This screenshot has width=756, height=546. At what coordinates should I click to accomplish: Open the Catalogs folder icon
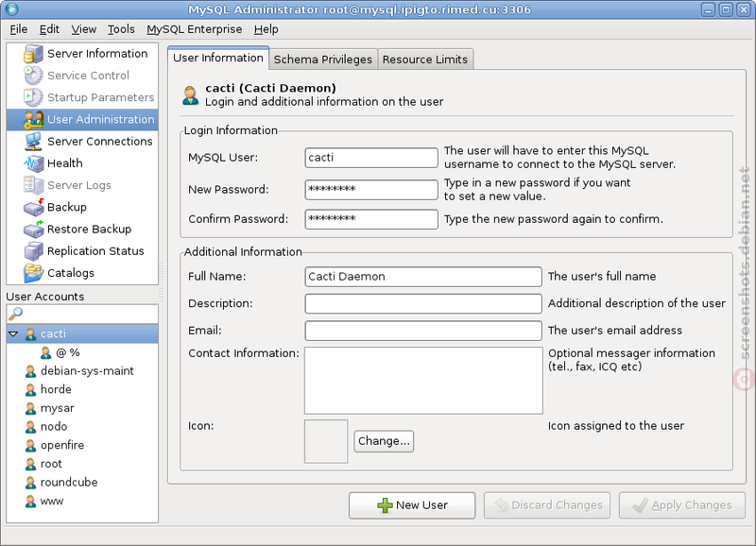tap(33, 273)
